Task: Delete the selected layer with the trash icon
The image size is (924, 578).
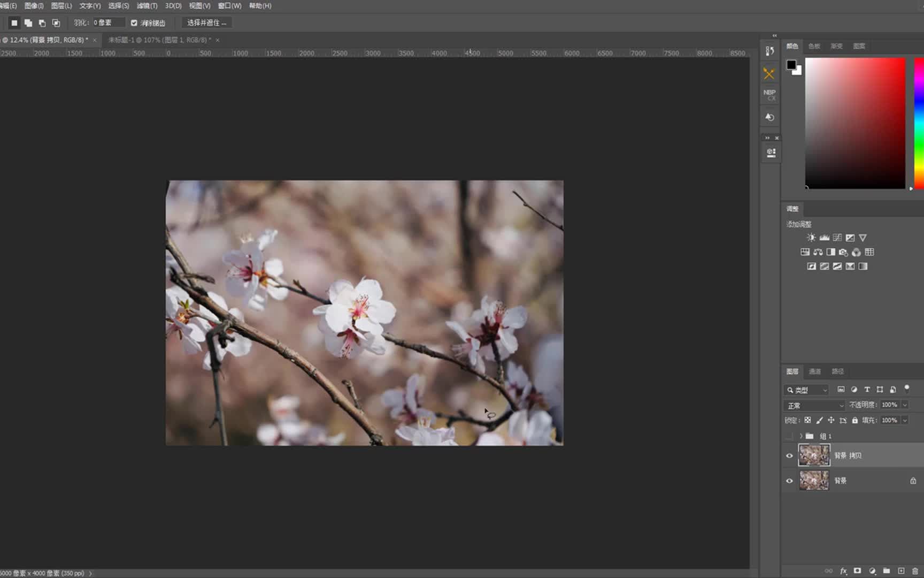Action: (x=915, y=571)
